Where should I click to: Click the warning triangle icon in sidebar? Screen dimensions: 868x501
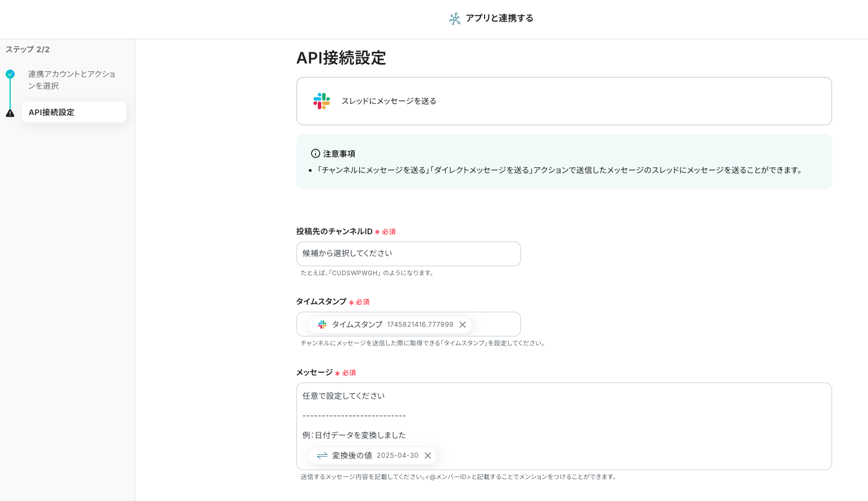click(10, 113)
